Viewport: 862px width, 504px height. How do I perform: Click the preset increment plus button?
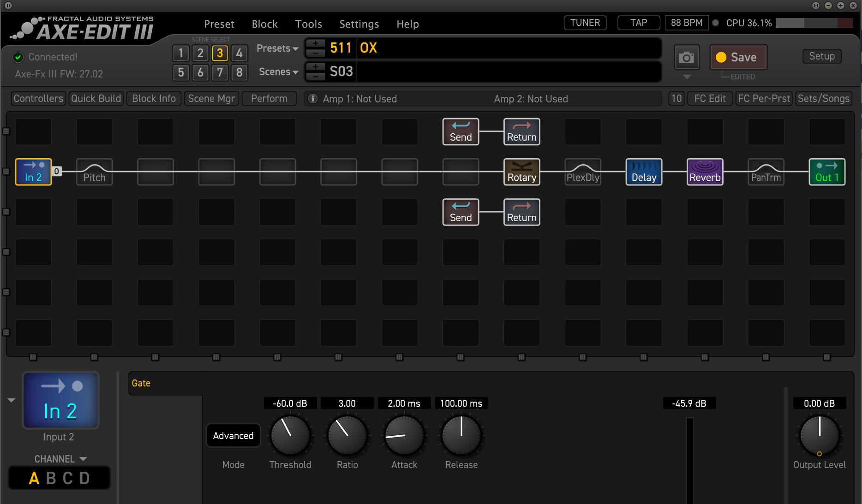pyautogui.click(x=316, y=43)
